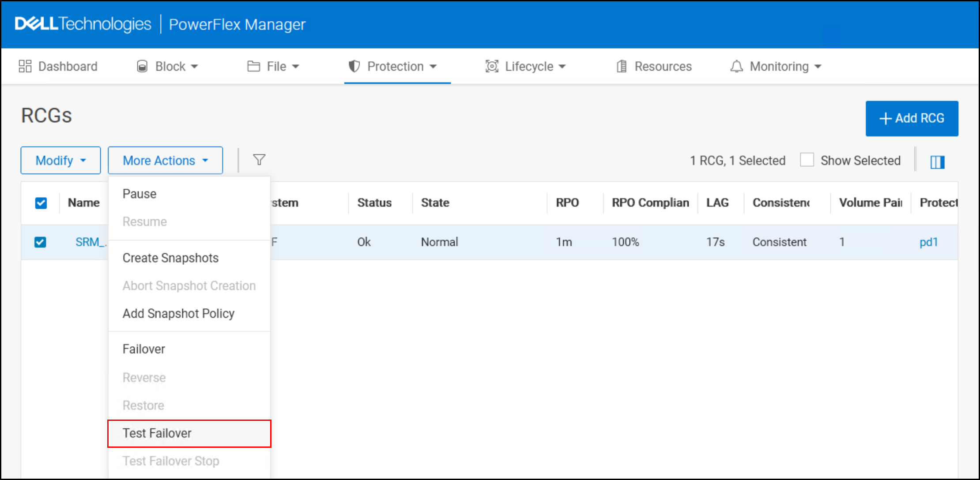Click the Volume Pairs column header
Image resolution: width=980 pixels, height=480 pixels.
pyautogui.click(x=871, y=202)
